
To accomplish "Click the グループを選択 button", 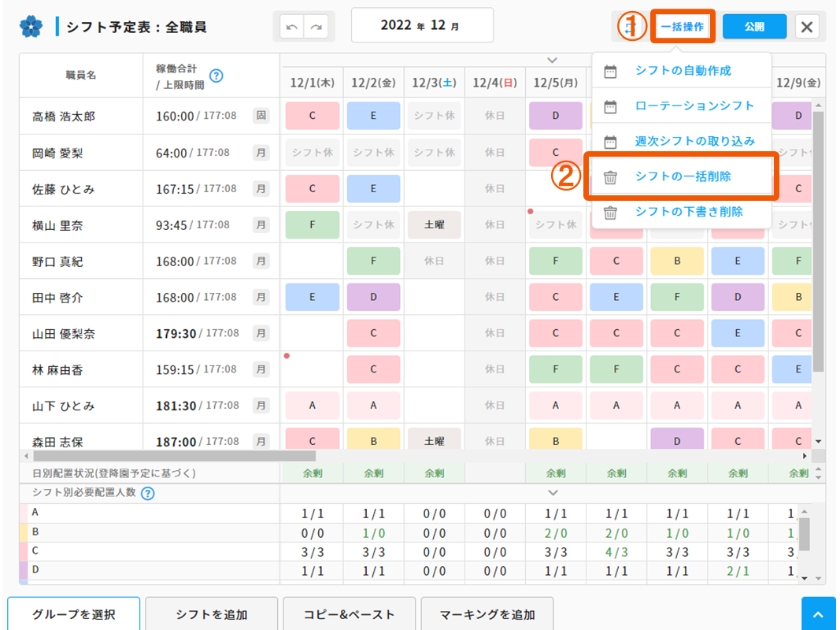I will tap(74, 614).
